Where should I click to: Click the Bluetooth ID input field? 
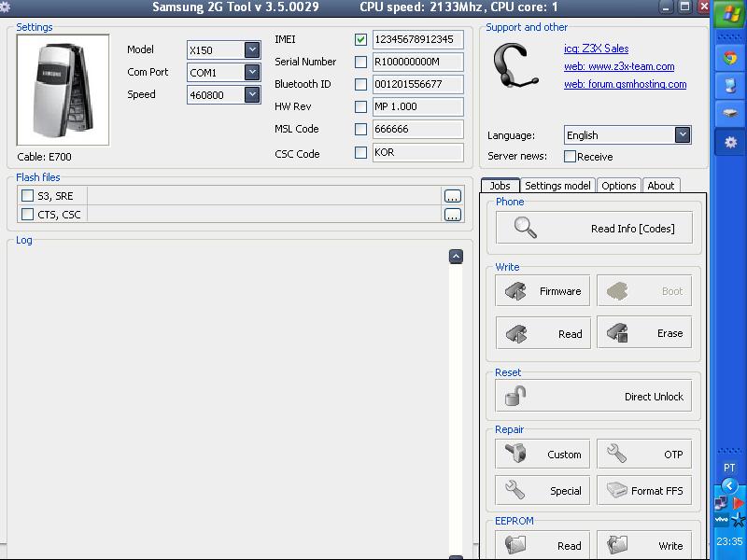click(417, 84)
